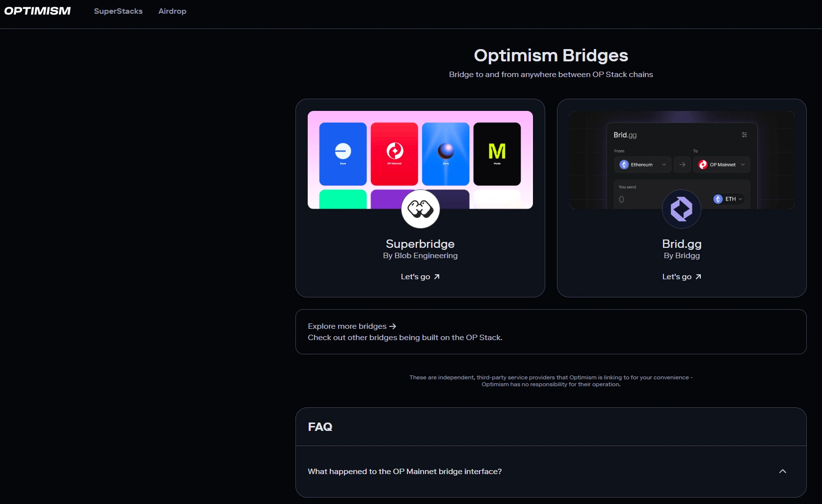Open the filter sliders icon in Brid.gg preview
This screenshot has width=822, height=504.
[x=744, y=134]
